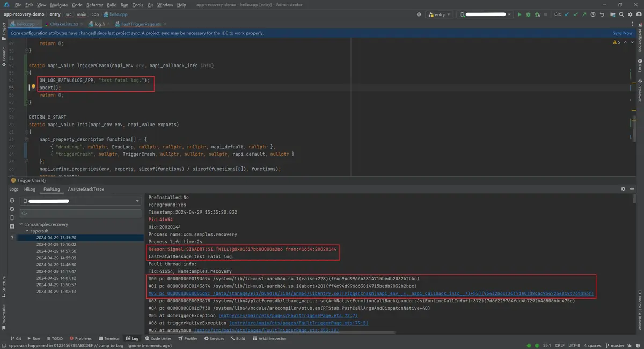This screenshot has height=349, width=644.
Task: Switch to the AnalyzeStackTrace tab
Action: tap(86, 189)
